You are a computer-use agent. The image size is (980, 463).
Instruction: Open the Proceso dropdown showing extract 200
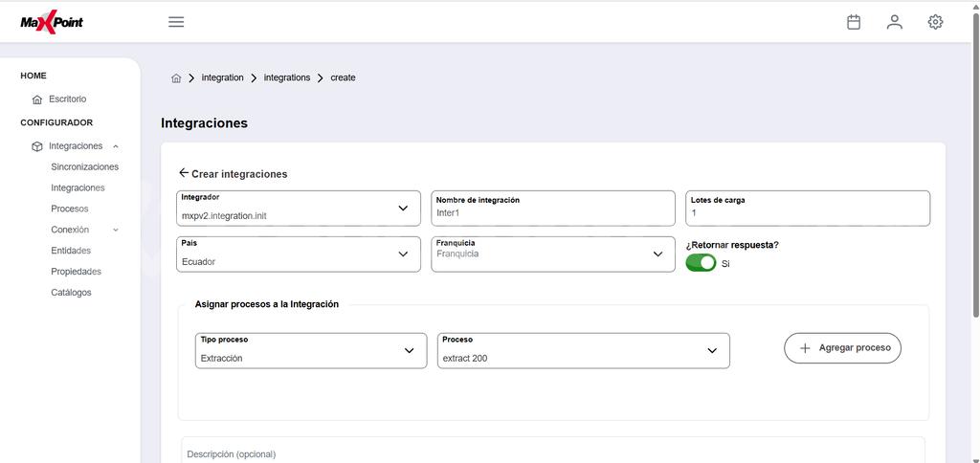pos(584,350)
